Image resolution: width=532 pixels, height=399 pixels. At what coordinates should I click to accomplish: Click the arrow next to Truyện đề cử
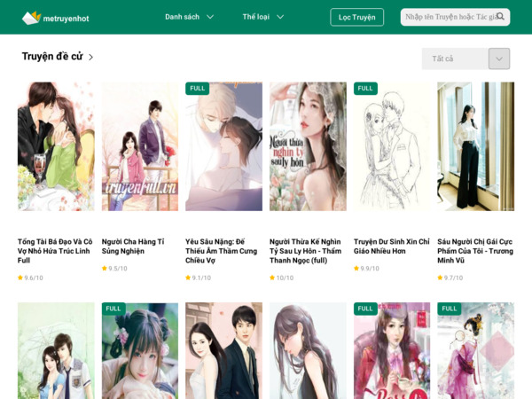tap(90, 58)
